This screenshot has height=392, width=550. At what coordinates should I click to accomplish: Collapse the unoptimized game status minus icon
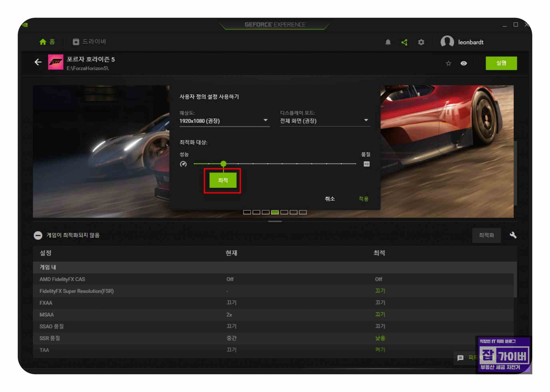point(38,235)
